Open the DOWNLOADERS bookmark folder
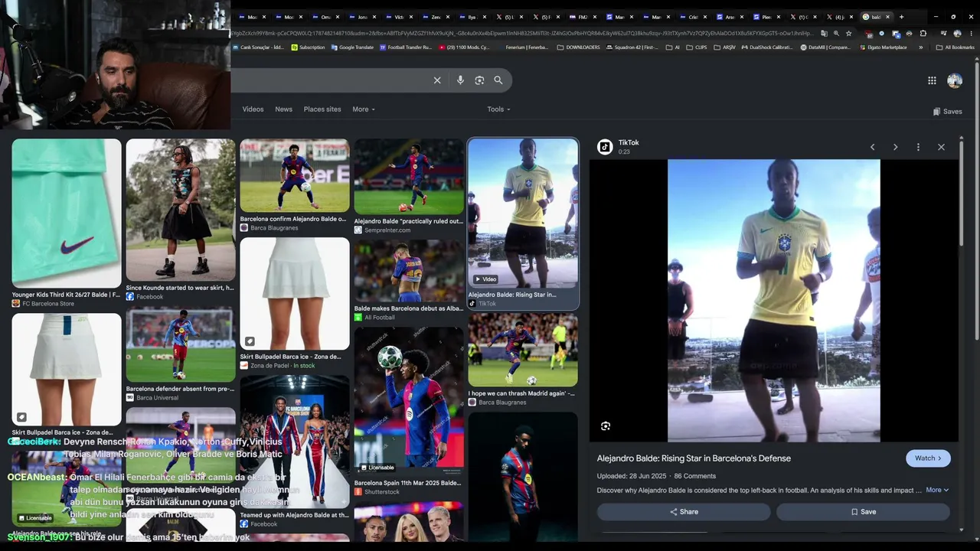Viewport: 980px width, 551px height. 578,47
